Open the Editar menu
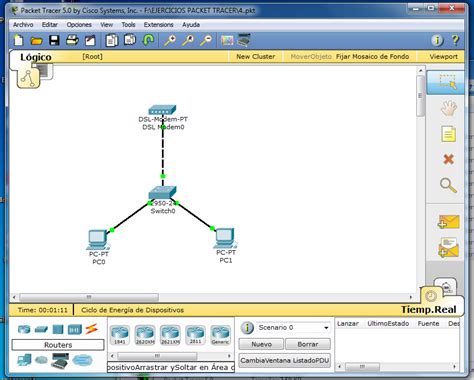The height and width of the screenshot is (380, 474). tap(50, 25)
